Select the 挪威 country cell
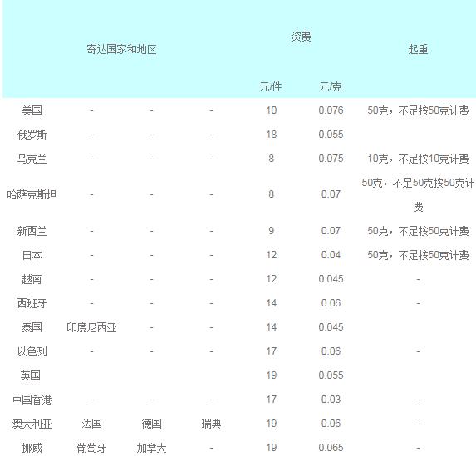This screenshot has width=476, height=456. [32, 448]
